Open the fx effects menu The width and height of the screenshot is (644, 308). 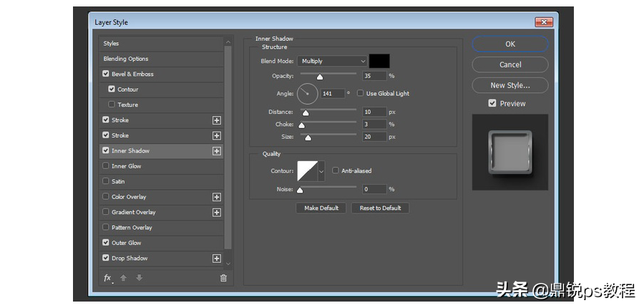pyautogui.click(x=107, y=278)
